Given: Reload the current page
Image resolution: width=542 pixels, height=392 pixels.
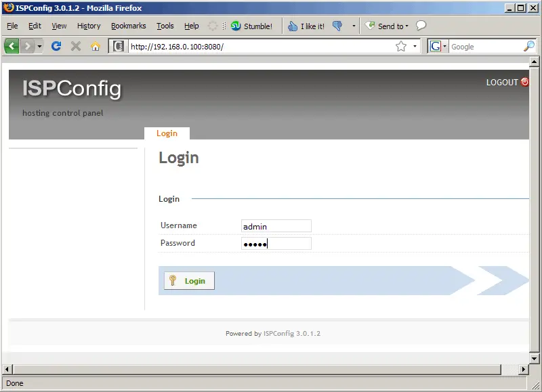Looking at the screenshot, I should click(x=56, y=46).
